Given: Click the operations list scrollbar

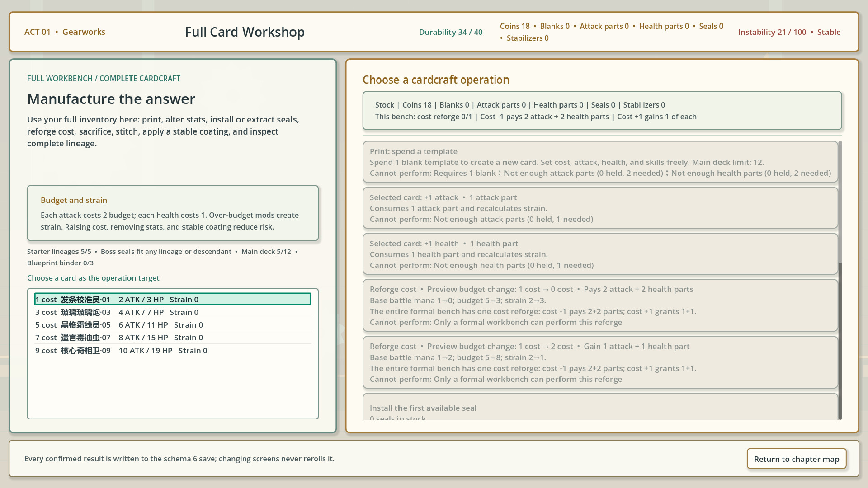Looking at the screenshot, I should (x=840, y=280).
